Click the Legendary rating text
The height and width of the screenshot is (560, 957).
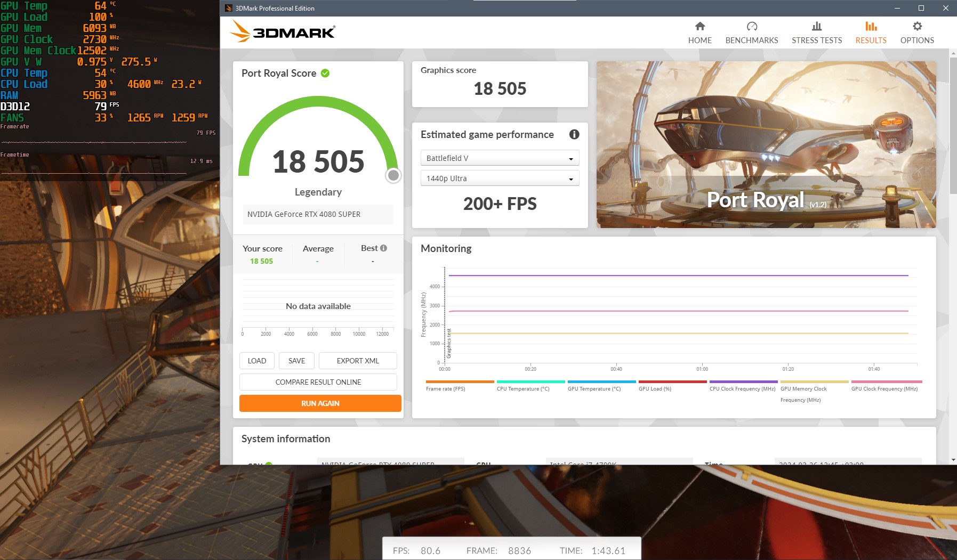click(x=318, y=192)
